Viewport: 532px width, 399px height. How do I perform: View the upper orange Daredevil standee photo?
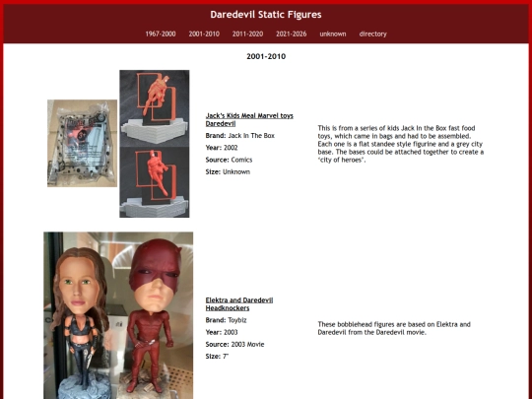[155, 108]
